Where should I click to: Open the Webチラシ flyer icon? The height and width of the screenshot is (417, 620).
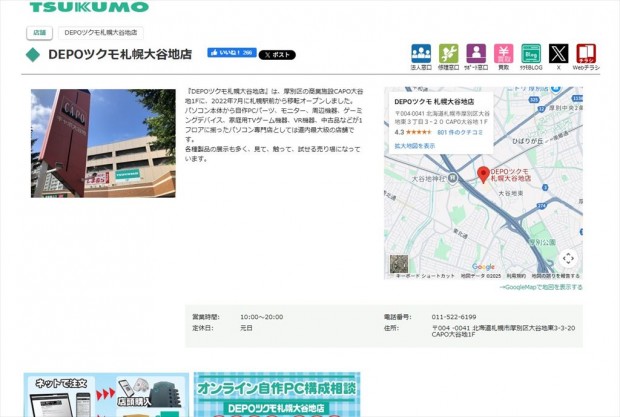[586, 57]
